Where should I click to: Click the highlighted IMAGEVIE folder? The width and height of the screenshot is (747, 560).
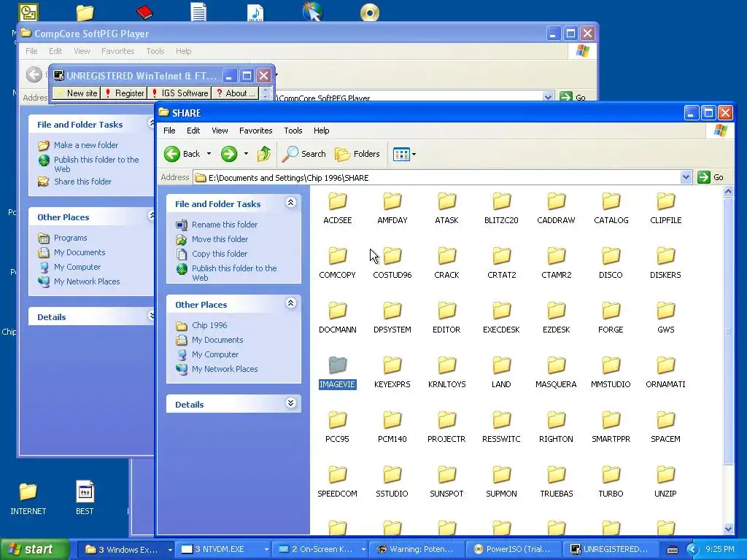point(337,373)
